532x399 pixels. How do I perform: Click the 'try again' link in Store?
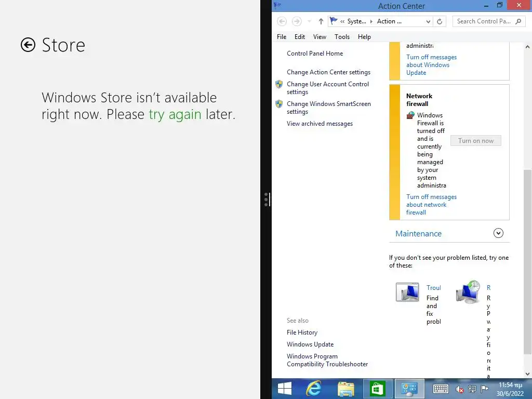(x=175, y=114)
